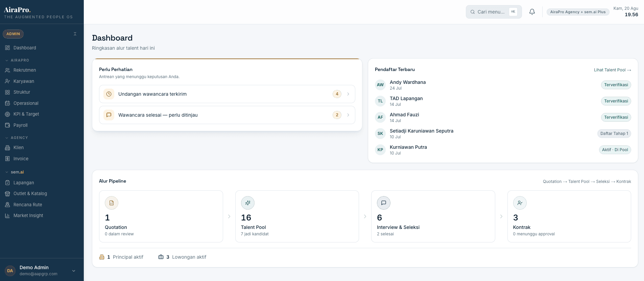Image resolution: width=644 pixels, height=281 pixels.
Task: Click the Interview & Seleksi chat icon
Action: [x=384, y=203]
